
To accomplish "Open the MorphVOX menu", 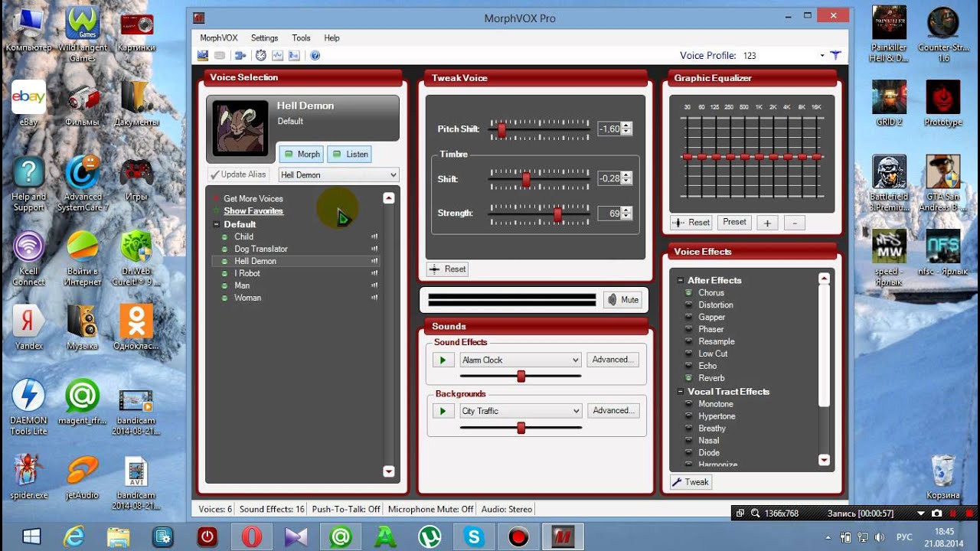I will tap(219, 37).
